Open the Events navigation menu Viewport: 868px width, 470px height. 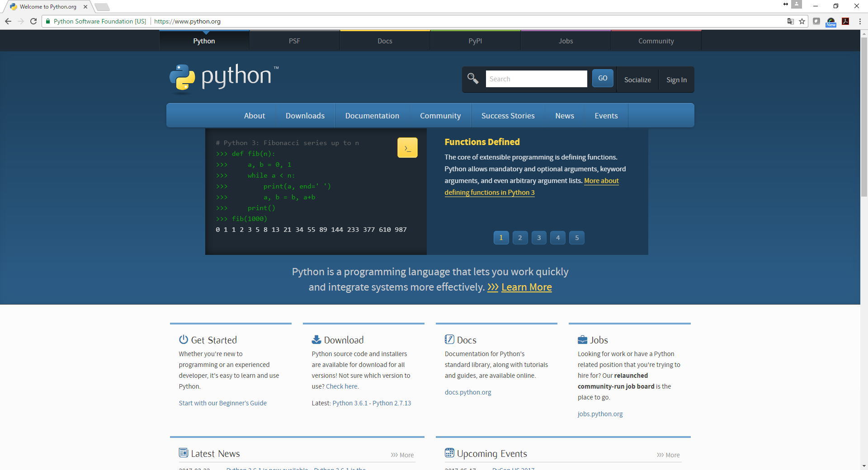point(606,116)
